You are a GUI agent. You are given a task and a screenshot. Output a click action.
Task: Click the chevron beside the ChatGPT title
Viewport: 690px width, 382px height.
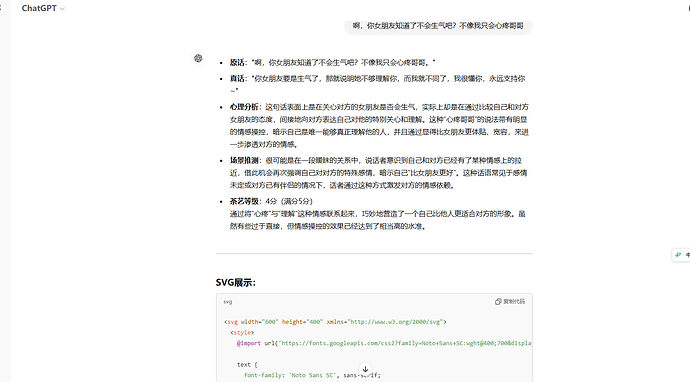(x=62, y=9)
